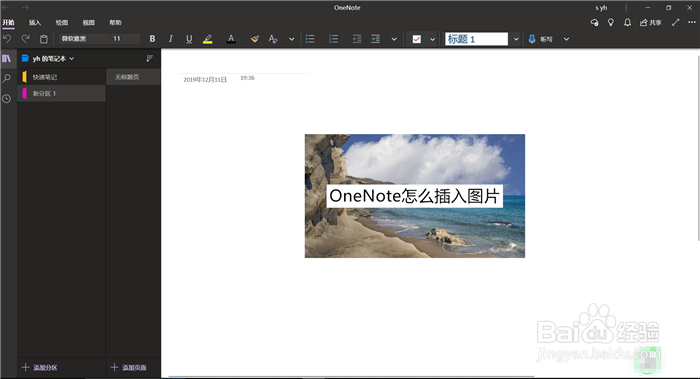Image resolution: width=700 pixels, height=379 pixels.
Task: Click the font name box
Action: click(x=84, y=39)
